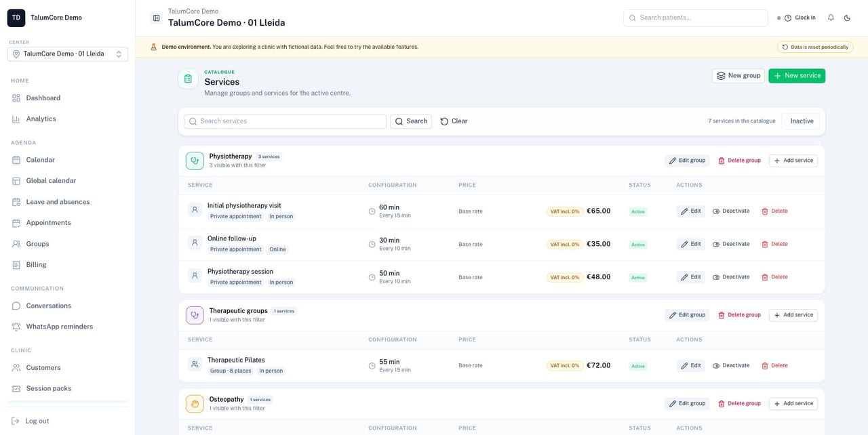Image resolution: width=868 pixels, height=435 pixels.
Task: Delete the Physiotherapy group
Action: tap(739, 161)
